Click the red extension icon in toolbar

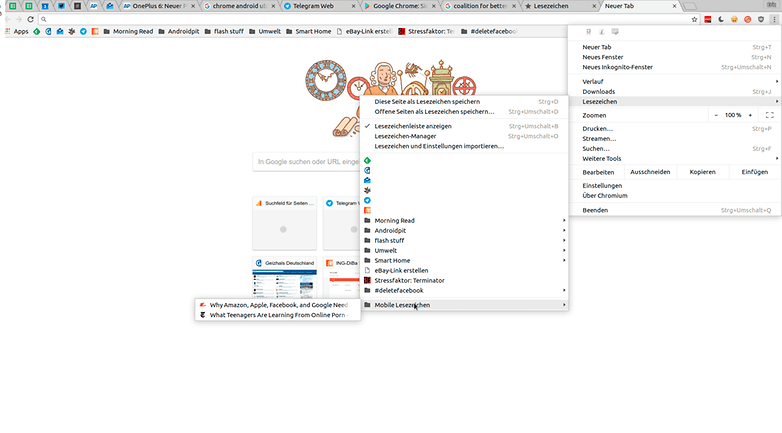(708, 19)
